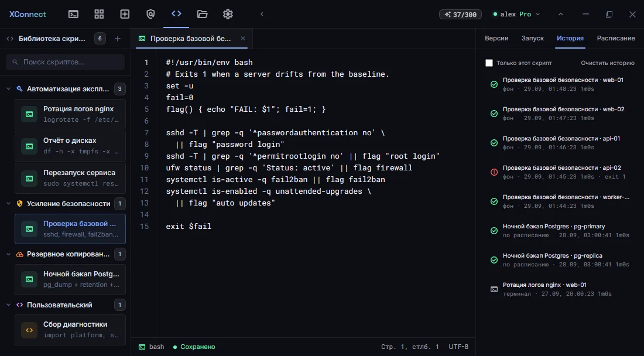Open the web-01 security check history entry
Viewport: 644px width, 356px height.
[560, 84]
